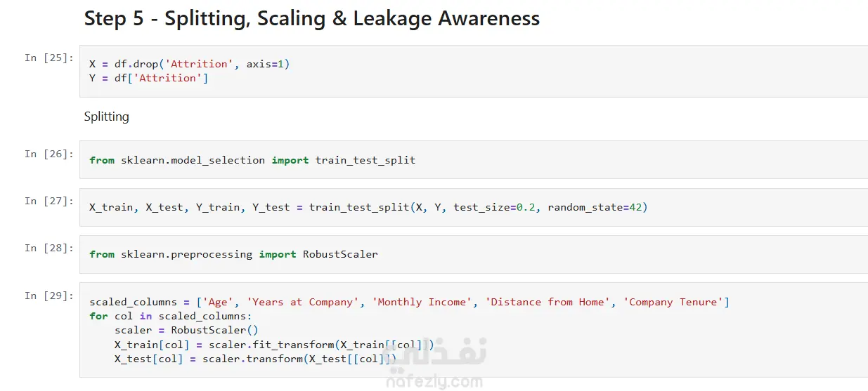Select the In [29] cell prompt
868x391 pixels.
tap(49, 296)
